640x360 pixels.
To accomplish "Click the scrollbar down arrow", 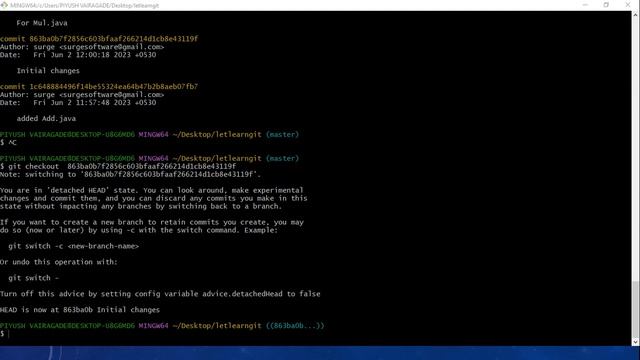I will tap(636, 342).
